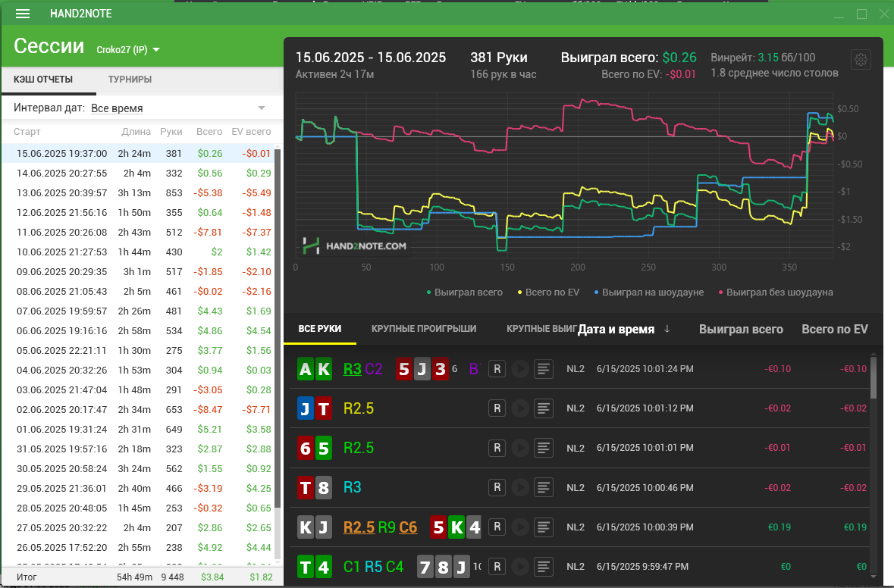Screen dimensions: 894x588
Task: Click the play icon in the T4 hand row
Action: click(520, 566)
